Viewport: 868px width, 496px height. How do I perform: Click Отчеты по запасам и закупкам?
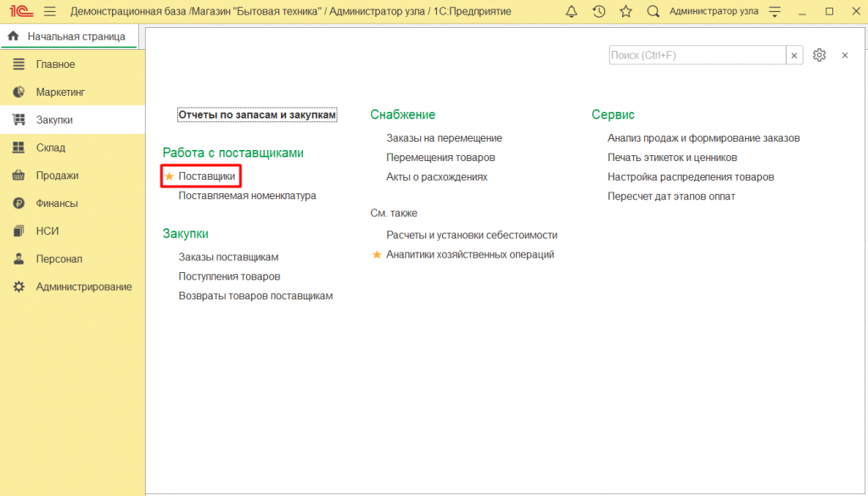click(x=257, y=114)
